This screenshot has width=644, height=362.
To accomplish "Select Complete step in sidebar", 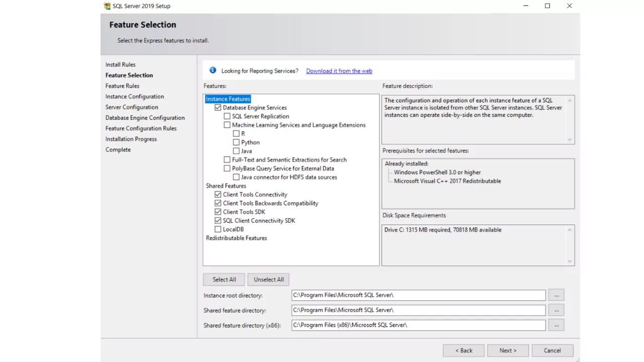I will click(x=118, y=150).
